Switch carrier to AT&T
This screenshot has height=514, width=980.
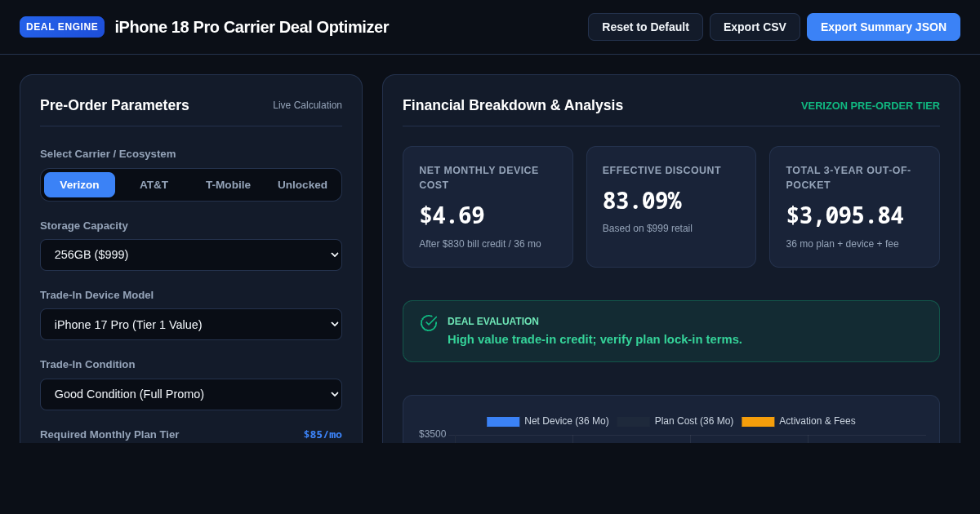tap(154, 184)
